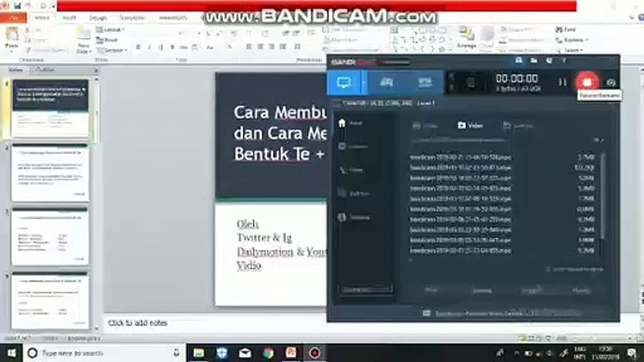644x362 pixels.
Task: Select Bandicam game recording mode
Action: pyautogui.click(x=386, y=82)
